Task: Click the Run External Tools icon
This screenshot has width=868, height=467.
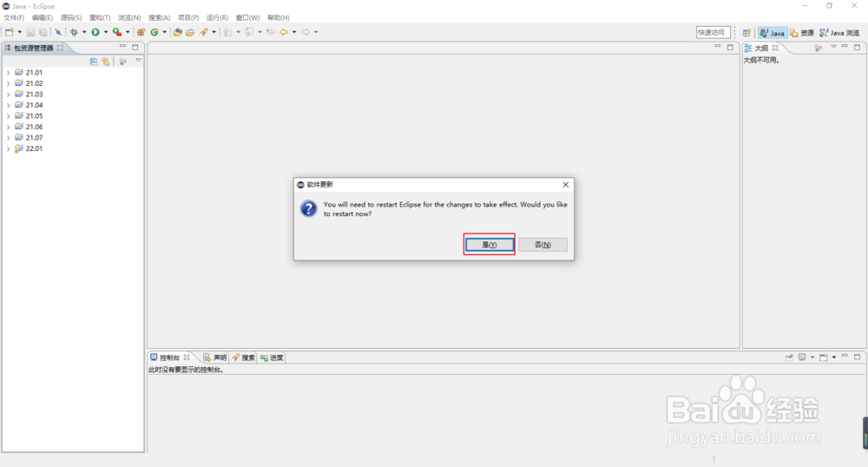Action: pos(117,32)
